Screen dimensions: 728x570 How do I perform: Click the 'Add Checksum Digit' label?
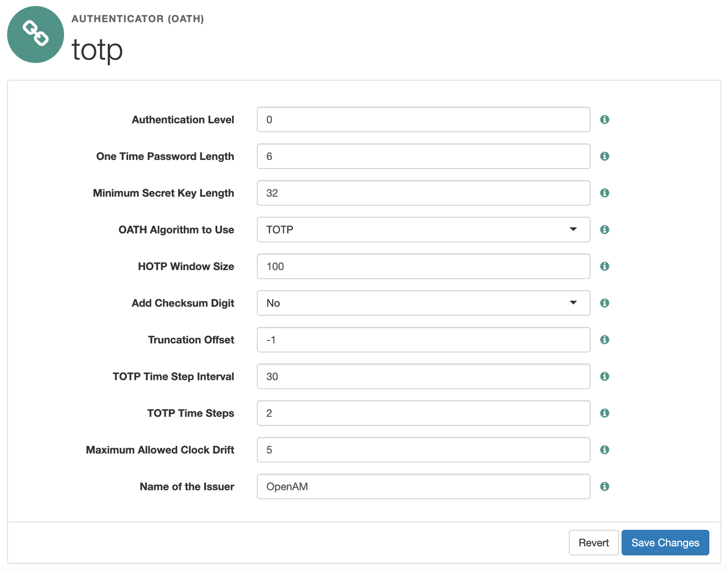pyautogui.click(x=183, y=303)
